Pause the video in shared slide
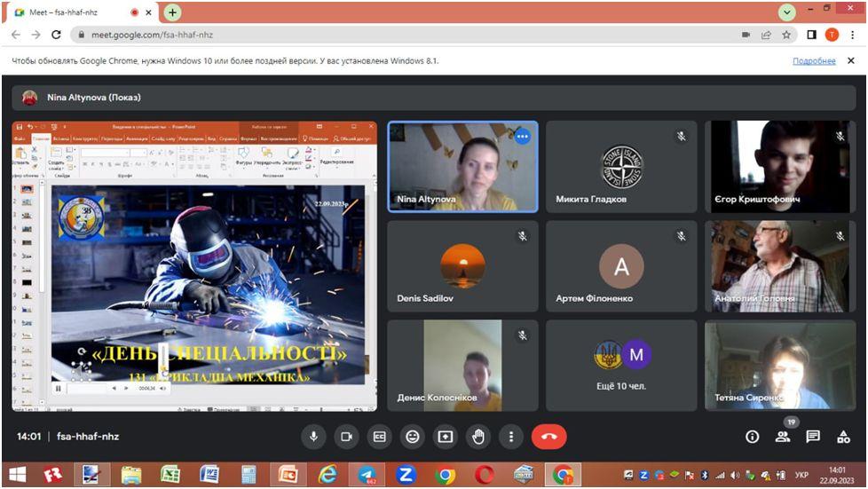 click(x=58, y=388)
